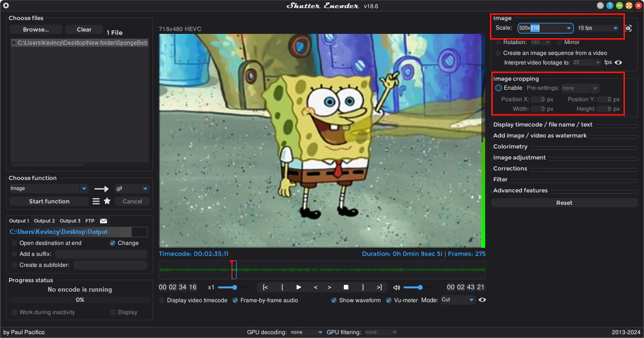644x338 pixels.
Task: Click the functions list icon beside Start function
Action: [96, 201]
